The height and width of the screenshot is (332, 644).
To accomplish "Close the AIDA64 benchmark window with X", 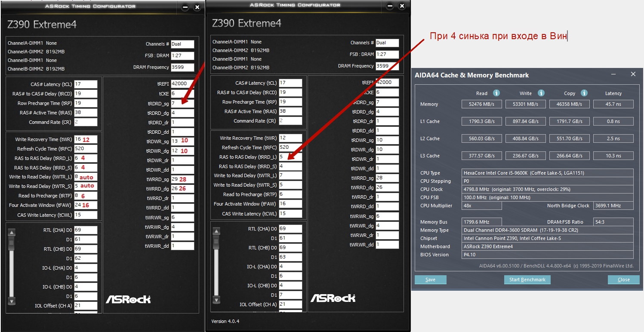I will click(x=633, y=74).
